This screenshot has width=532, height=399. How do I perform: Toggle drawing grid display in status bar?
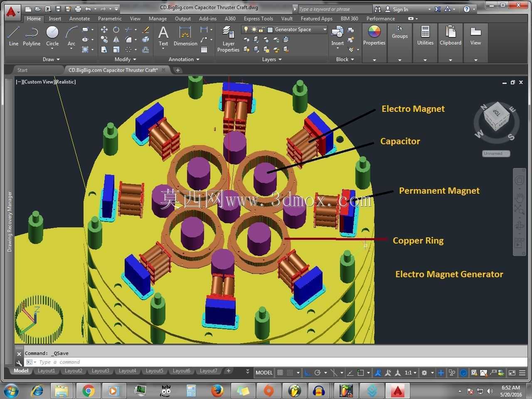[x=280, y=372]
